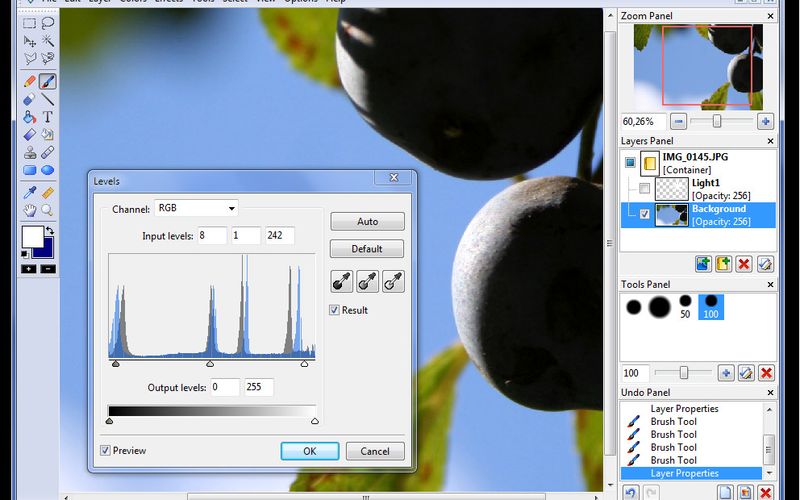800x500 pixels.
Task: Delete brush with red X in Tools Panel
Action: tap(766, 373)
